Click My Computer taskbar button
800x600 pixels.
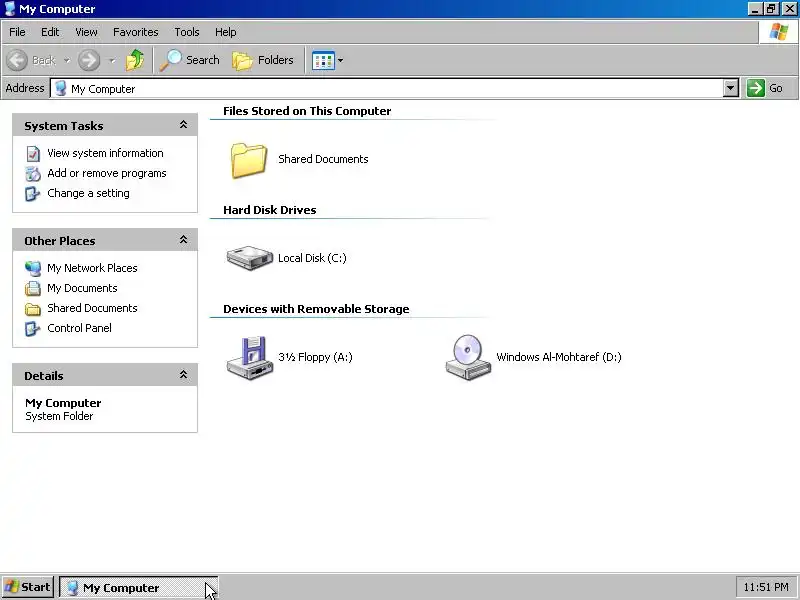(138, 587)
